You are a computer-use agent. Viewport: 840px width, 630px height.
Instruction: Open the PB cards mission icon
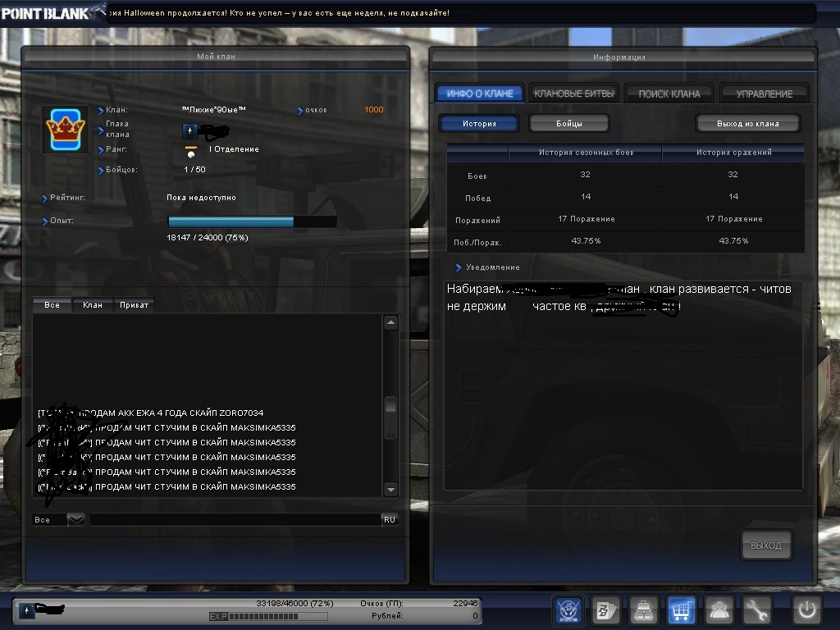click(x=606, y=610)
